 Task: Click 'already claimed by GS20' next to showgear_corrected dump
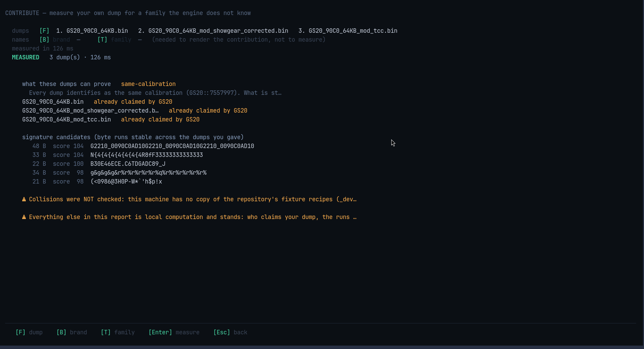208,111
